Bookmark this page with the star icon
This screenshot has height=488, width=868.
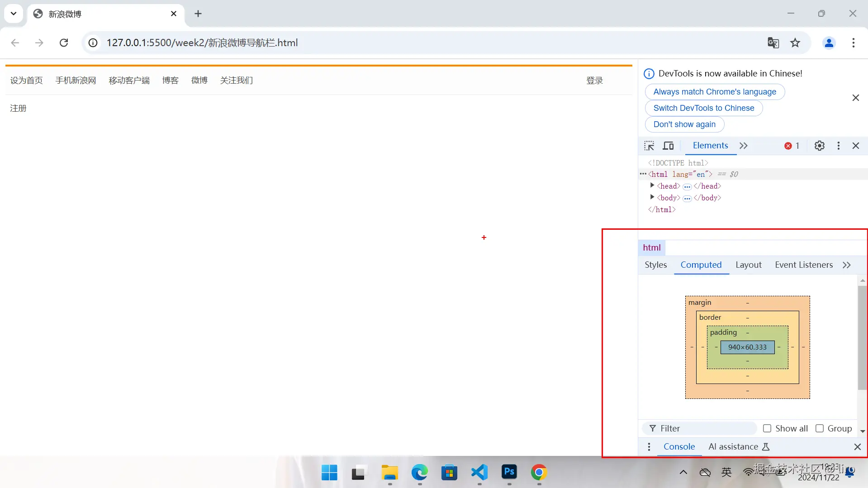(x=795, y=43)
